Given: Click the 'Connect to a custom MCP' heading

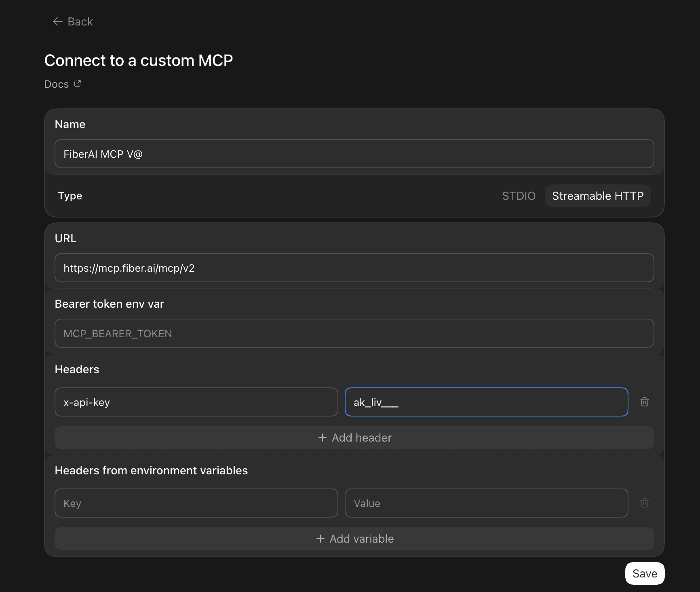Looking at the screenshot, I should tap(139, 61).
